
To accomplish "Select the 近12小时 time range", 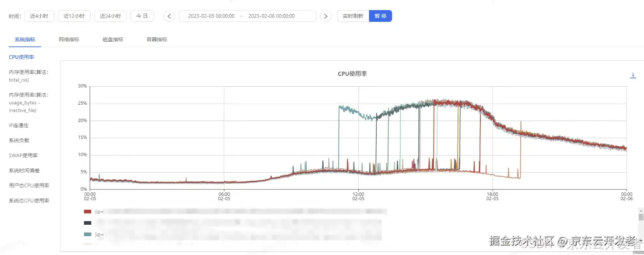I will [74, 16].
